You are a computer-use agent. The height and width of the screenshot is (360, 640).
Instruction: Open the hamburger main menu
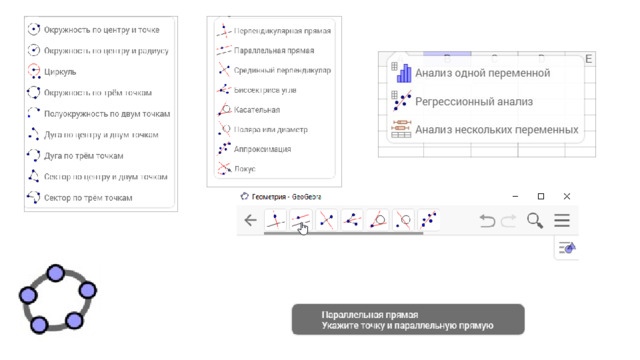[562, 220]
